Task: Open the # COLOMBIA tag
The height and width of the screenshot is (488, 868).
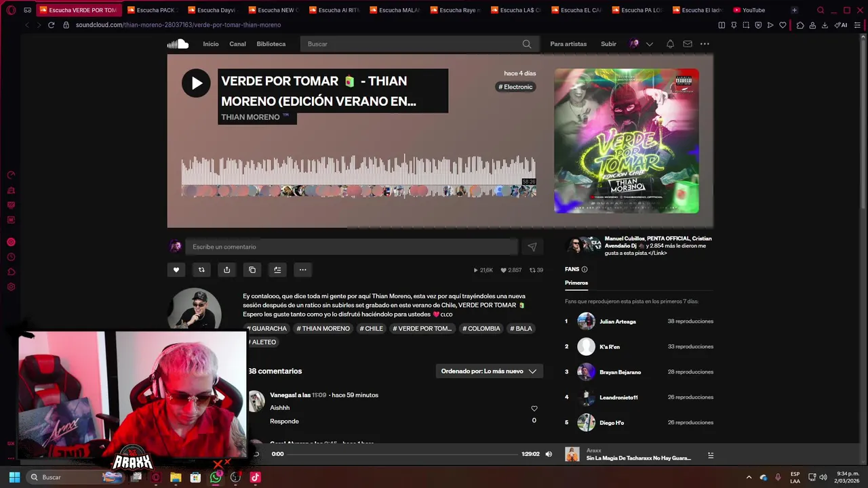Action: (481, 329)
